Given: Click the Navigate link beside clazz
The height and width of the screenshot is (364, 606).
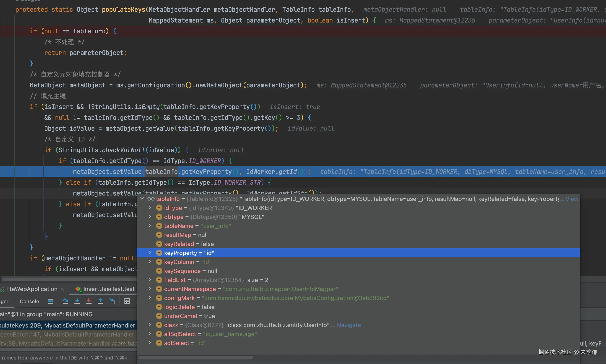Looking at the screenshot, I should (x=349, y=325).
